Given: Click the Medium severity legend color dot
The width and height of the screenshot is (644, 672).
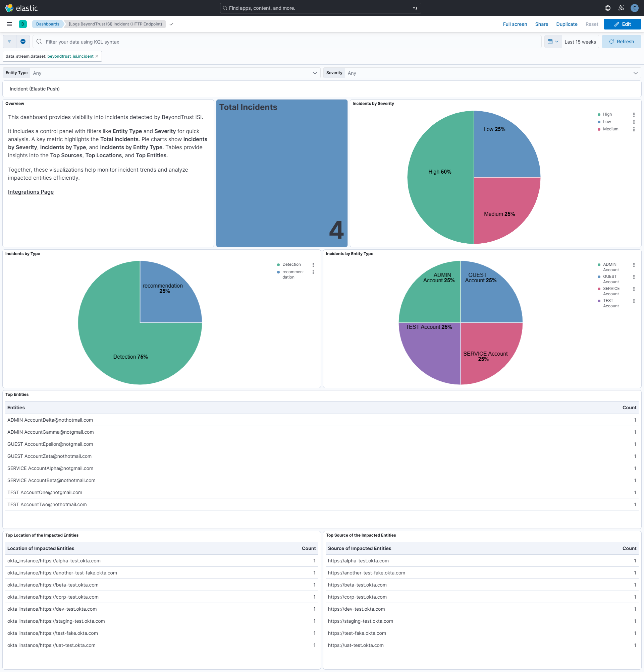Looking at the screenshot, I should pos(599,129).
